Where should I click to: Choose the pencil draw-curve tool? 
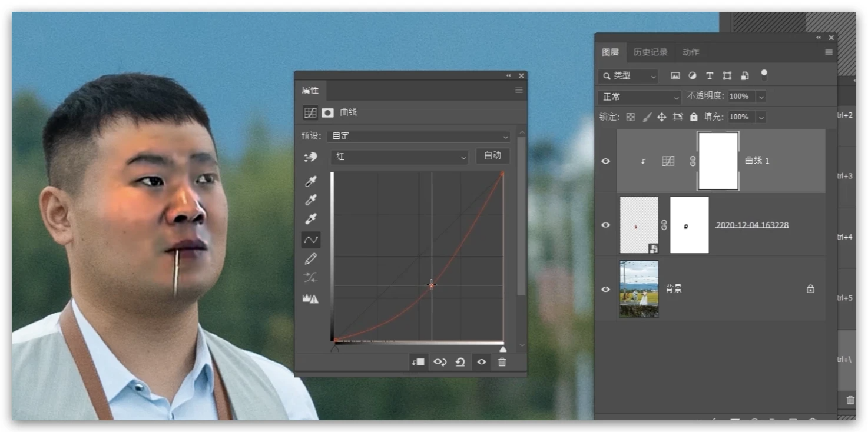[x=310, y=259]
